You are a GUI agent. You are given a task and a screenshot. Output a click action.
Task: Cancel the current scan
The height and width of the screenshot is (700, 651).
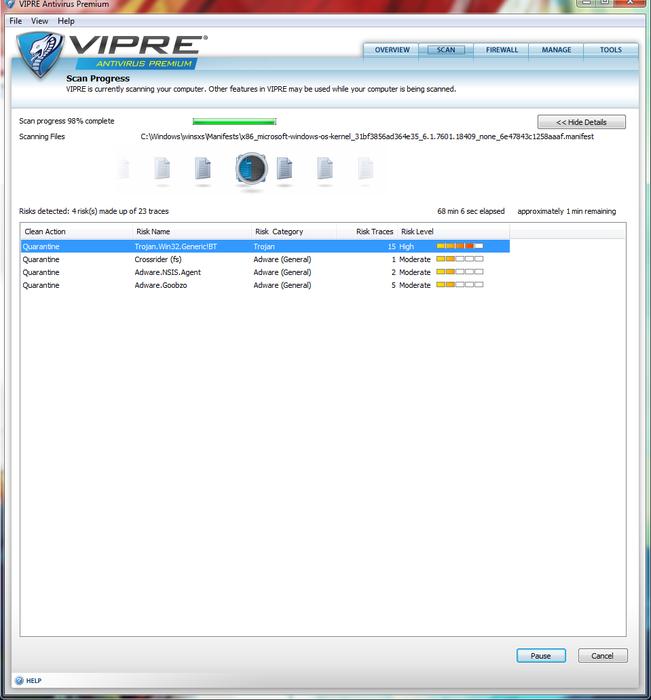tap(602, 656)
